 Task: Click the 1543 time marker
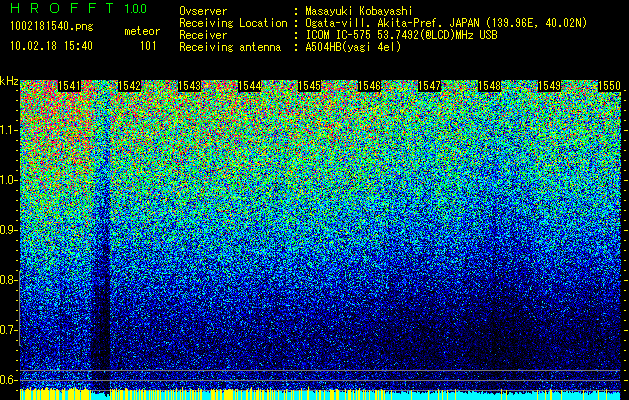pyautogui.click(x=189, y=86)
